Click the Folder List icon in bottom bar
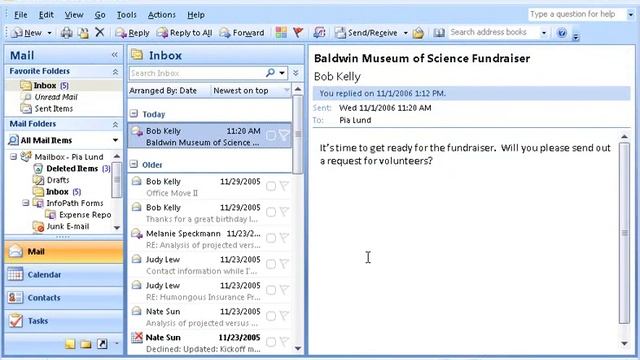 click(86, 344)
